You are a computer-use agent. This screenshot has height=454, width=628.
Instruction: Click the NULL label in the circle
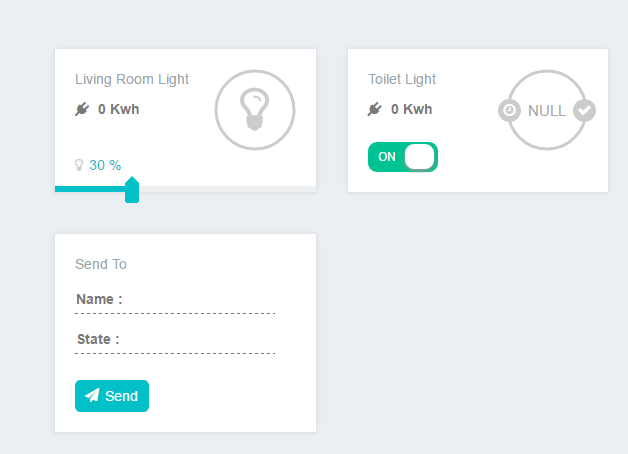[547, 111]
